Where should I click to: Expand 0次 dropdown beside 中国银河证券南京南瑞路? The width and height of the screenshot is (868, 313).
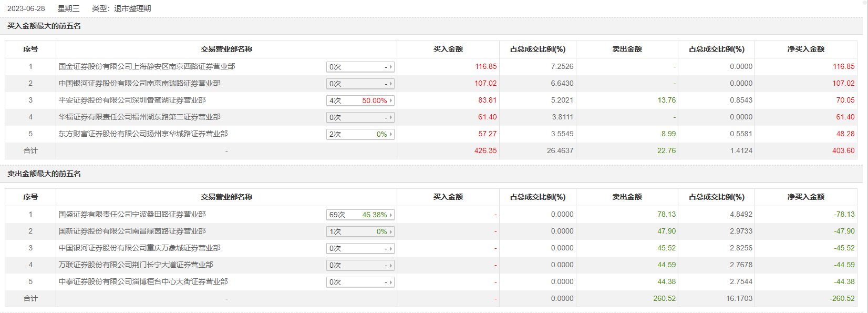coord(360,84)
